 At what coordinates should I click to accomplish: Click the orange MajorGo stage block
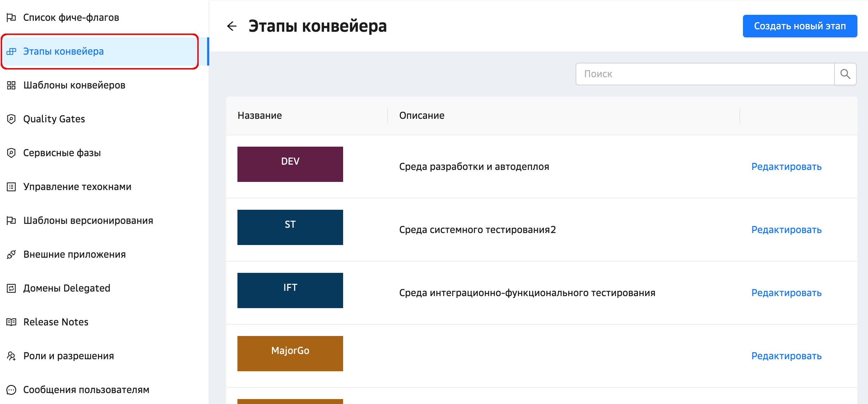point(290,354)
